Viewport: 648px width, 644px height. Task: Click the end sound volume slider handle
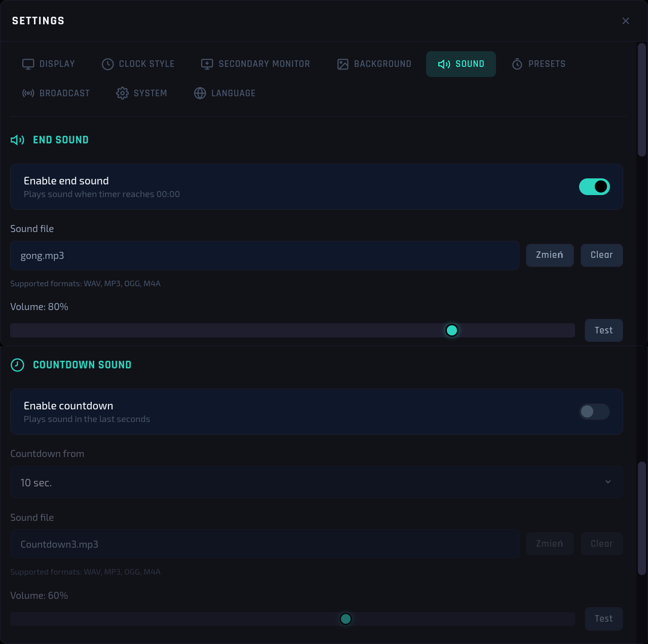(x=452, y=330)
